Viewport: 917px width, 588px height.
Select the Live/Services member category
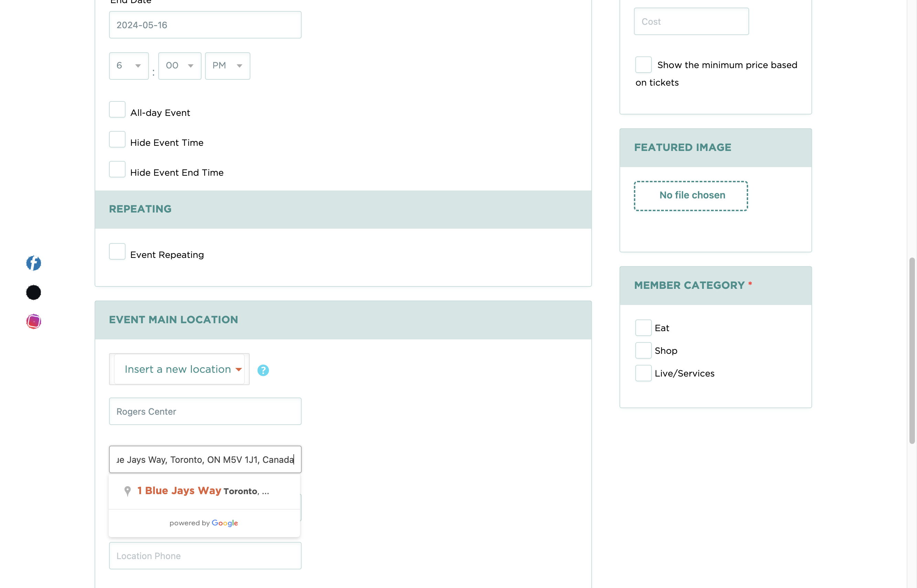click(644, 373)
